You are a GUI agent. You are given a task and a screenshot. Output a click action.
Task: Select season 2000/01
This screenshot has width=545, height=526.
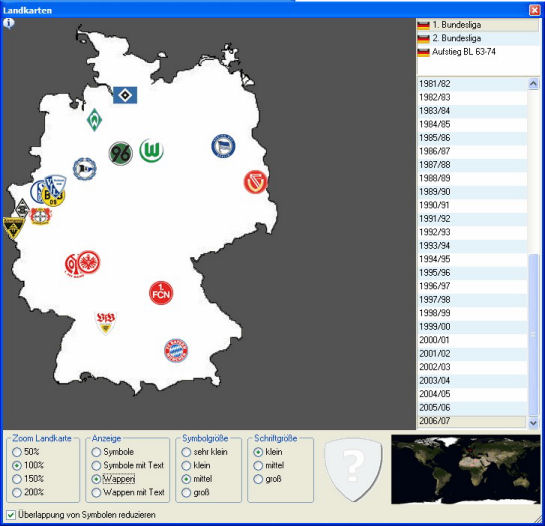point(472,340)
